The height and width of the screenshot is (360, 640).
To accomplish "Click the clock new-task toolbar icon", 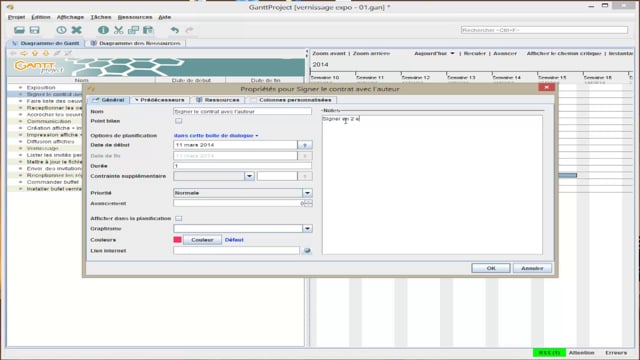I will 61,30.
